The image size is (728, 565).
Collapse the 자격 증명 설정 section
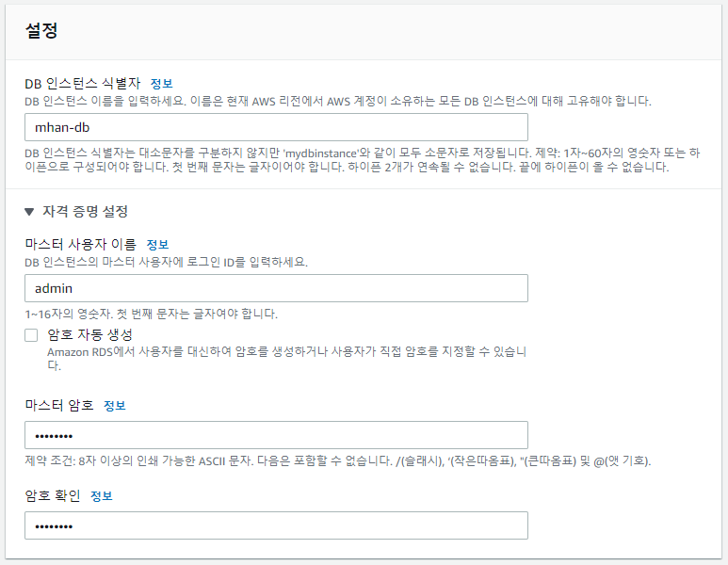(29, 212)
